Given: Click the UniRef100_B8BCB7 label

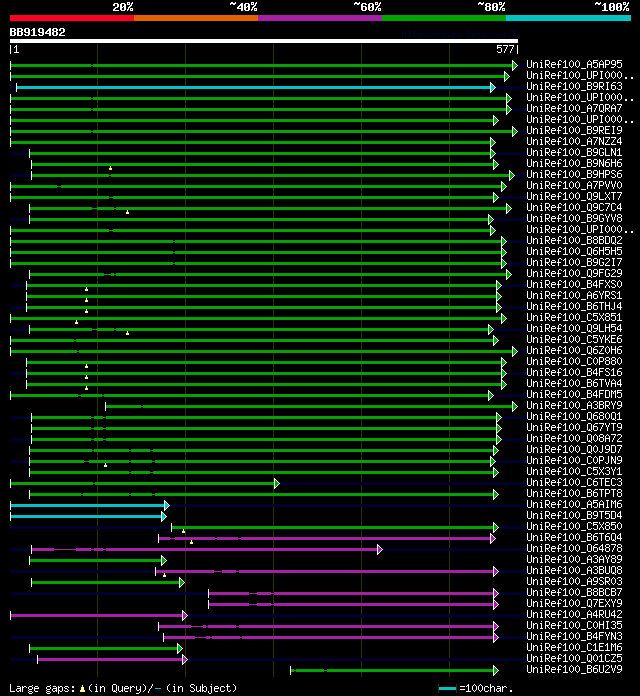Looking at the screenshot, I should [x=574, y=592].
